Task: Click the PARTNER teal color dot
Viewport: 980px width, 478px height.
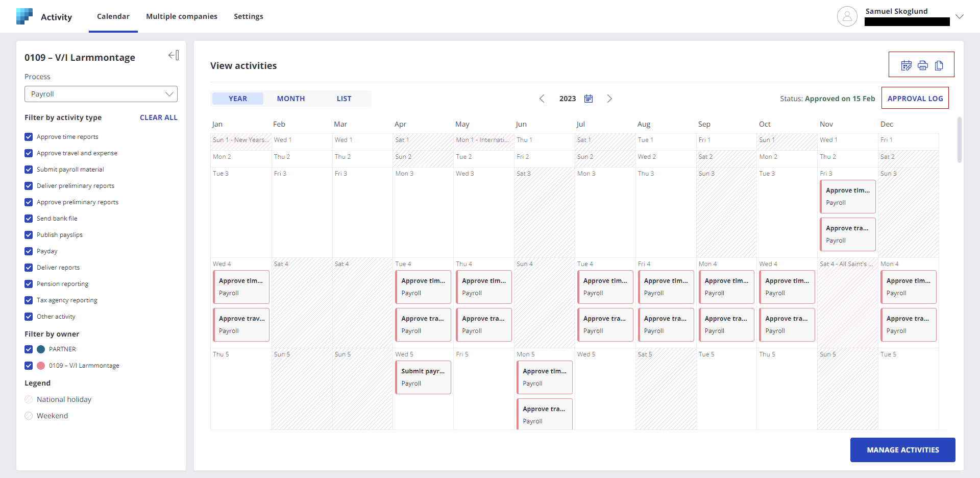Action: point(41,349)
